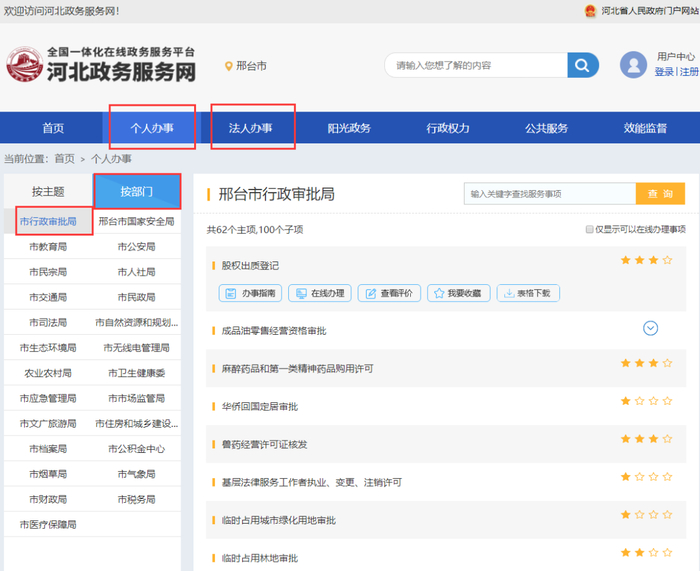The height and width of the screenshot is (571, 700).
Task: Expand the 华侨回国定居审批 item
Action: (259, 406)
